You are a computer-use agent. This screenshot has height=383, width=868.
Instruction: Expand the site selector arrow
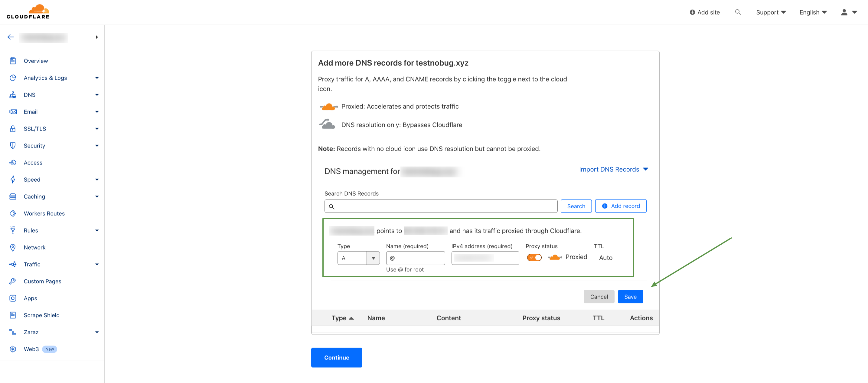click(x=97, y=37)
